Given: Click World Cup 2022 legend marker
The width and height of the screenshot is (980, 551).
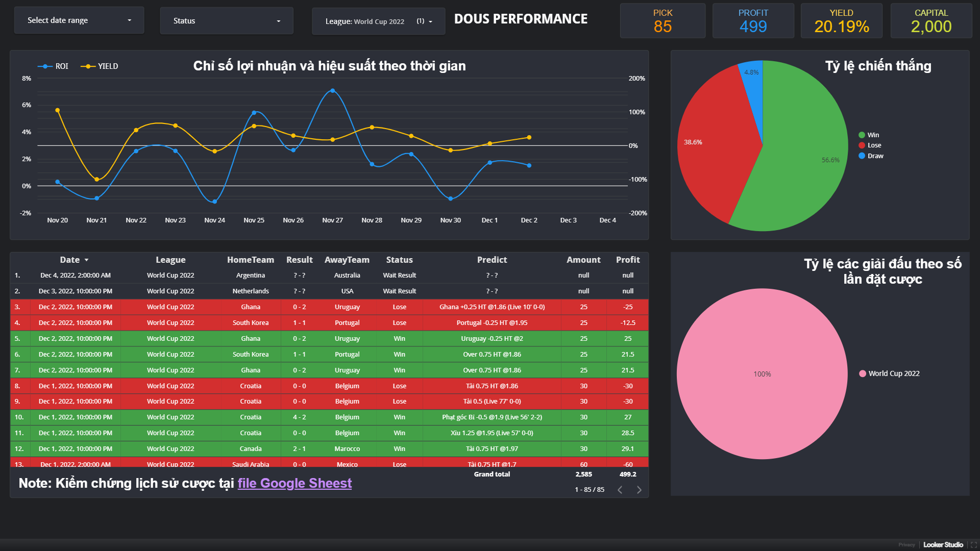Looking at the screenshot, I should point(863,373).
